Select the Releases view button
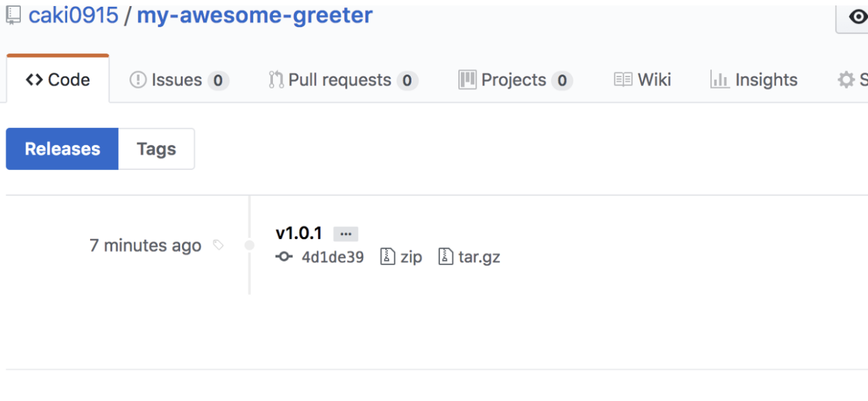Image resolution: width=868 pixels, height=401 pixels. point(62,149)
